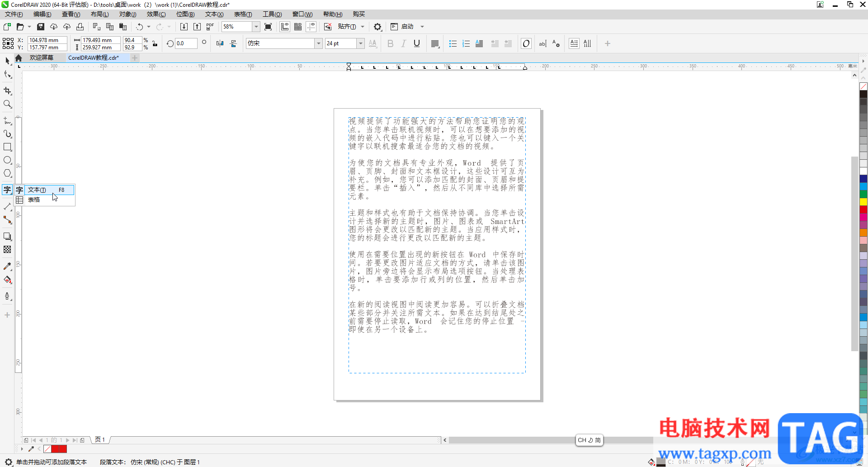The width and height of the screenshot is (868, 467).
Task: Select the Color Eyedropper tool
Action: tap(7, 266)
